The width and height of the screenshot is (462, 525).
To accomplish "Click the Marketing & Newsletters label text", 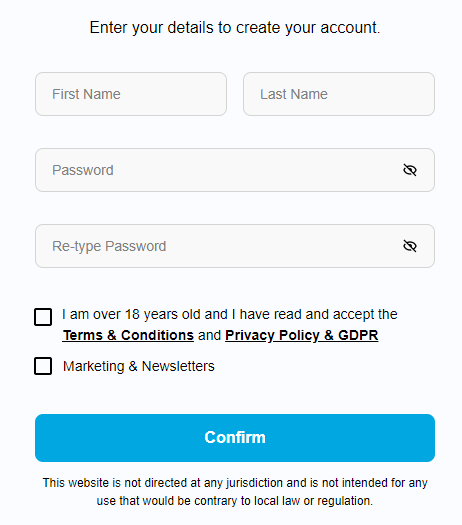I will [x=139, y=366].
